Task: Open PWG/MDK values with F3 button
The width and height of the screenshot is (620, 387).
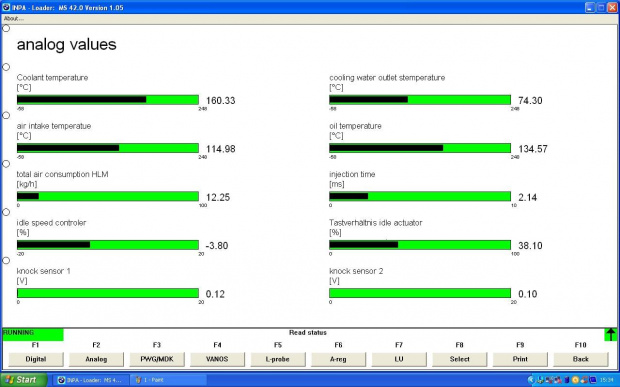Action: click(157, 359)
